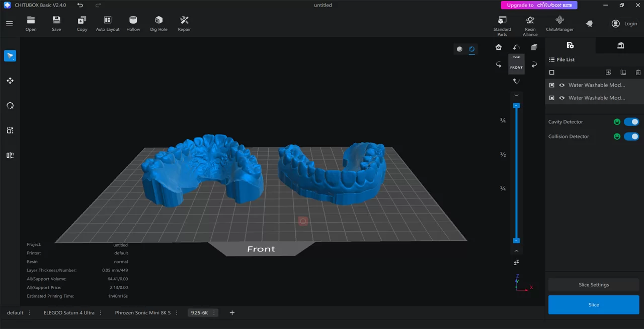Viewport: 644px width, 329px height.
Task: Open options for the ELEGOO Saturn 4 Ultra profile
Action: pos(101,312)
